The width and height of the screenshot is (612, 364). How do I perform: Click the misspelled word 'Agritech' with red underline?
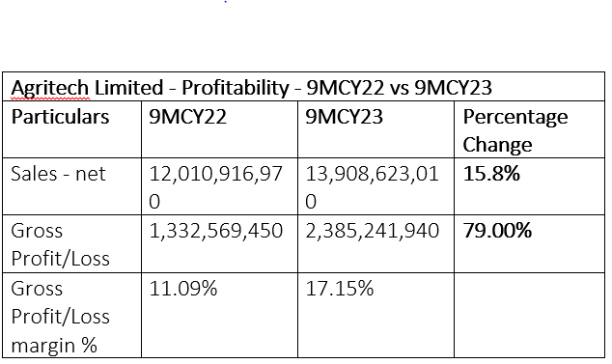pyautogui.click(x=50, y=88)
